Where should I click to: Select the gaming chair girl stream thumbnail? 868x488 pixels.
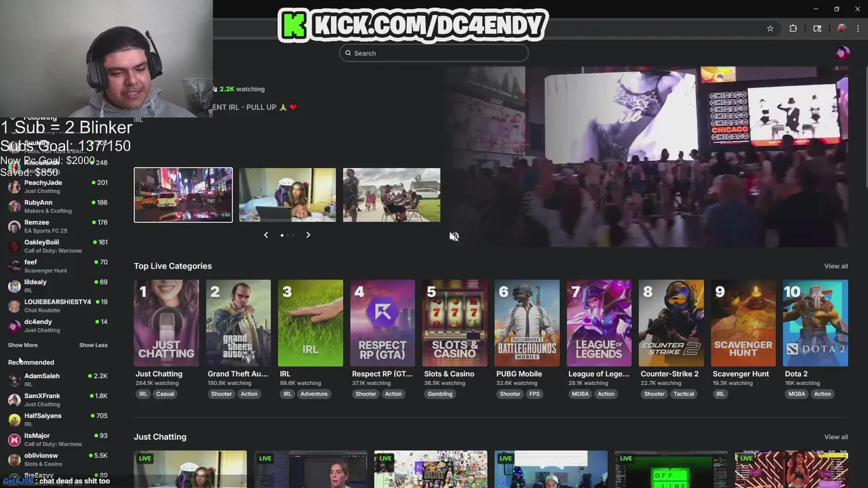tap(288, 195)
